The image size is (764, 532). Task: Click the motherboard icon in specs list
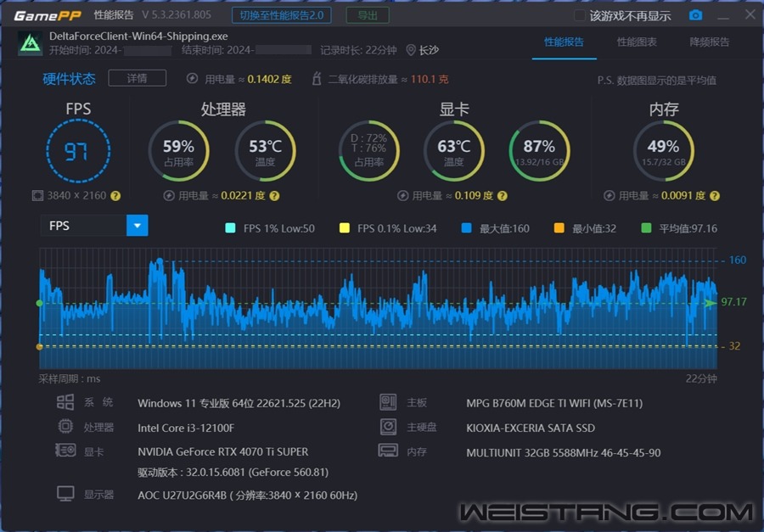388,402
